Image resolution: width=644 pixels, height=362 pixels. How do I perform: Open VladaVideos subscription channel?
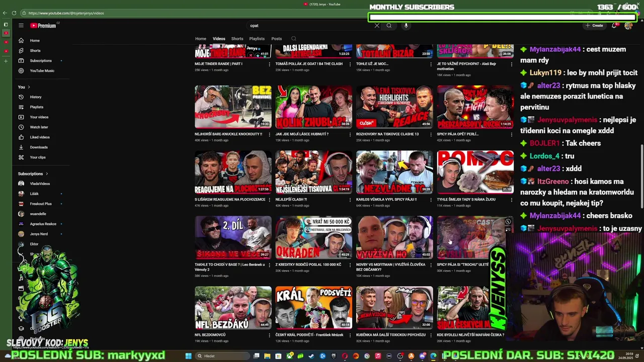pyautogui.click(x=40, y=184)
